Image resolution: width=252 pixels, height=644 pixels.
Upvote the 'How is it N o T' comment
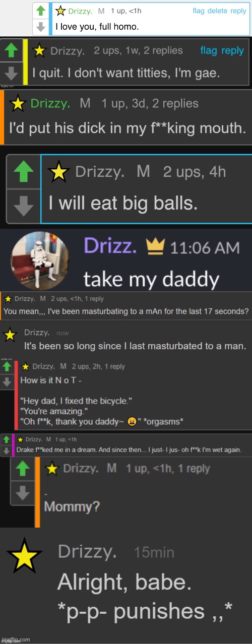pyautogui.click(x=7, y=367)
